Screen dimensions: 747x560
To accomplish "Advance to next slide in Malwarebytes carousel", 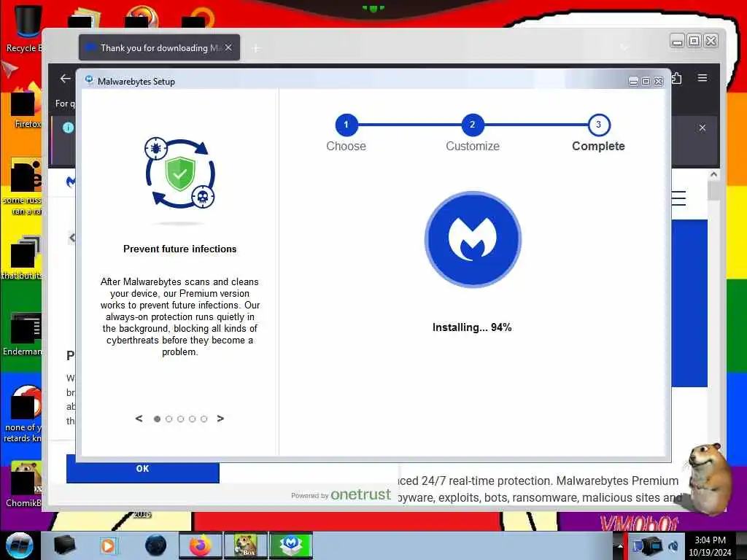I will coord(220,419).
